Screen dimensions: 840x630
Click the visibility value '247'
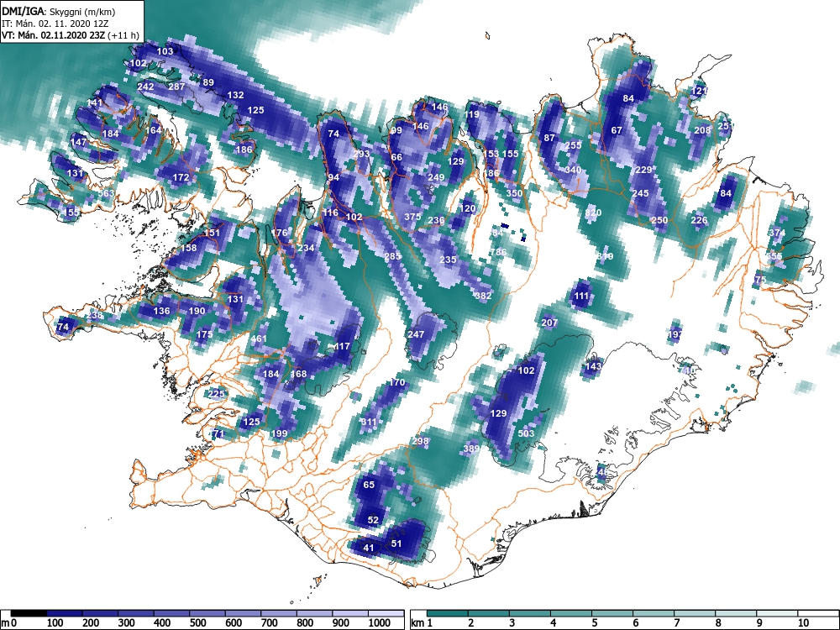coord(416,334)
